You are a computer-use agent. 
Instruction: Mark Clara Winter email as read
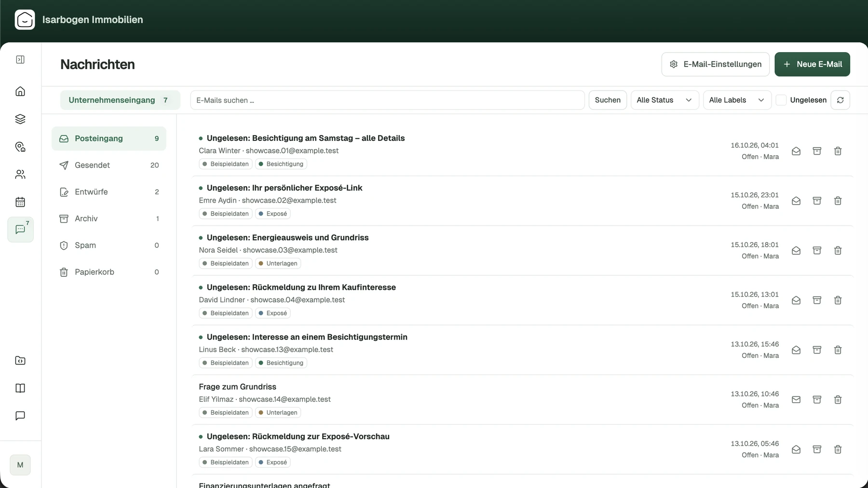pos(796,151)
